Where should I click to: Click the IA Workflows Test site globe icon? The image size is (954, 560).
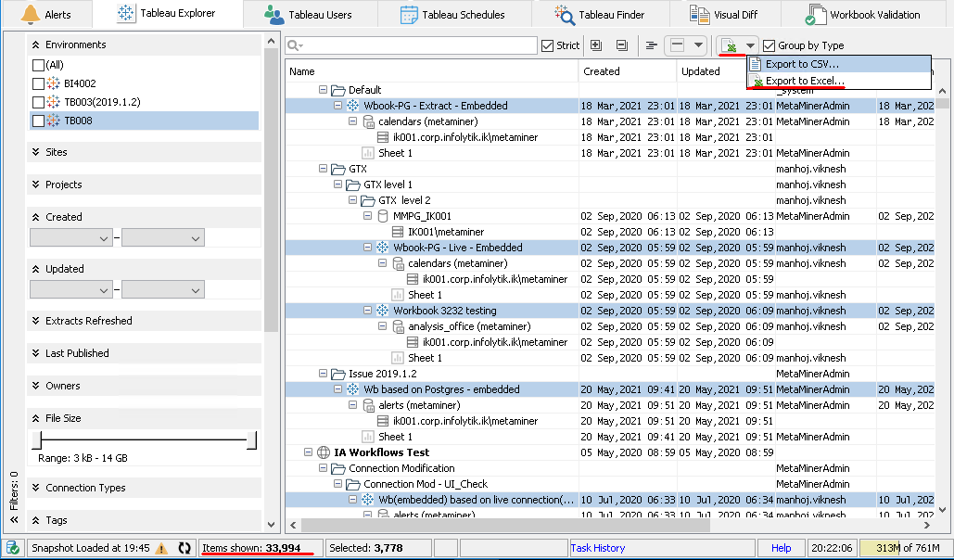(324, 452)
